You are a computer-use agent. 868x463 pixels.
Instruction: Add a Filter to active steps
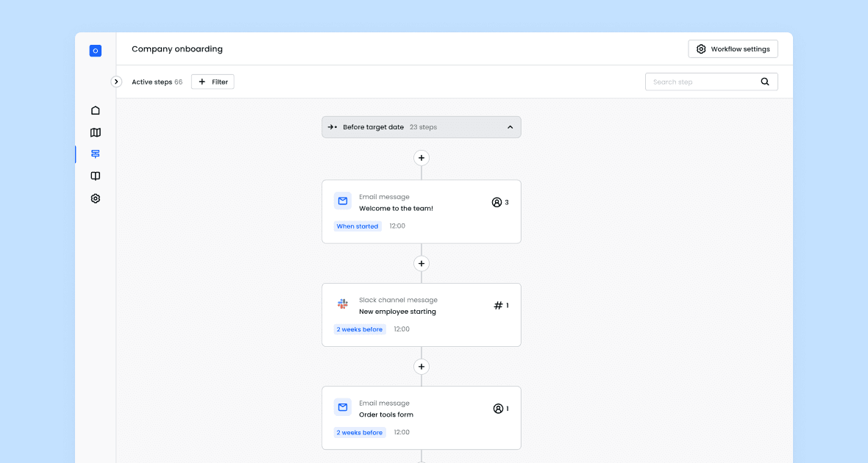[213, 82]
